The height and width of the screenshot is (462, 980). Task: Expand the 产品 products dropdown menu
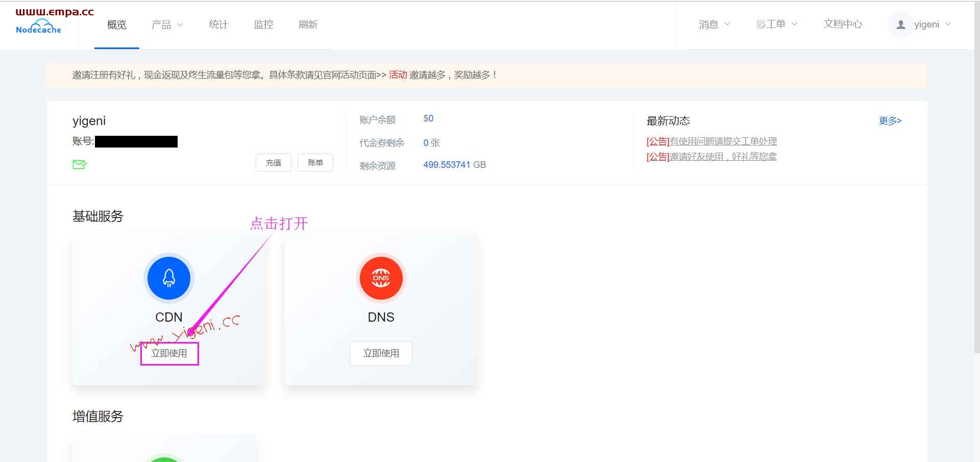167,25
